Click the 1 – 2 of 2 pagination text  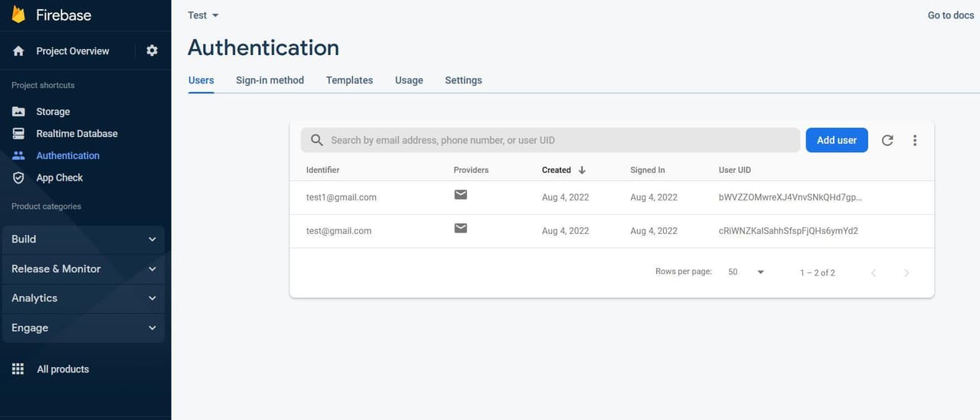818,273
